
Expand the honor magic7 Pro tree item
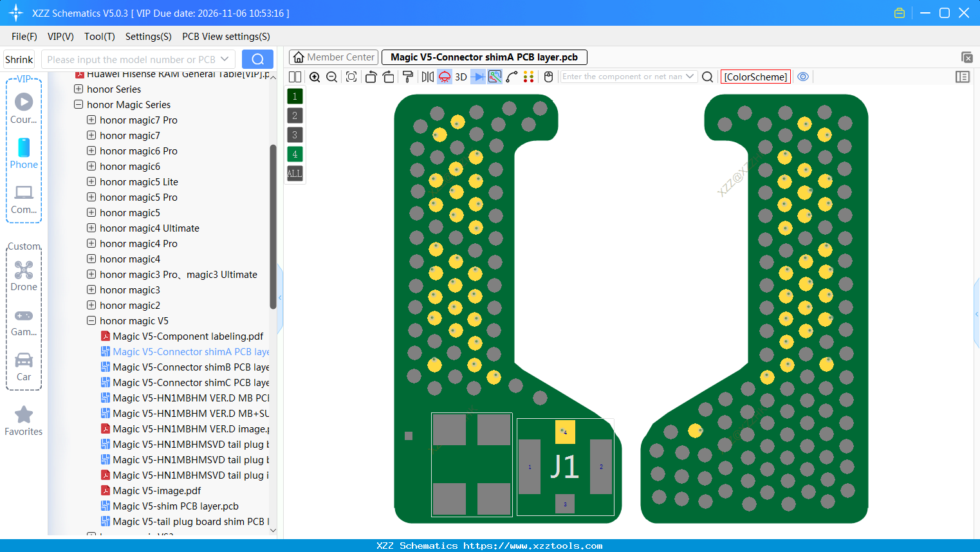[x=90, y=120]
